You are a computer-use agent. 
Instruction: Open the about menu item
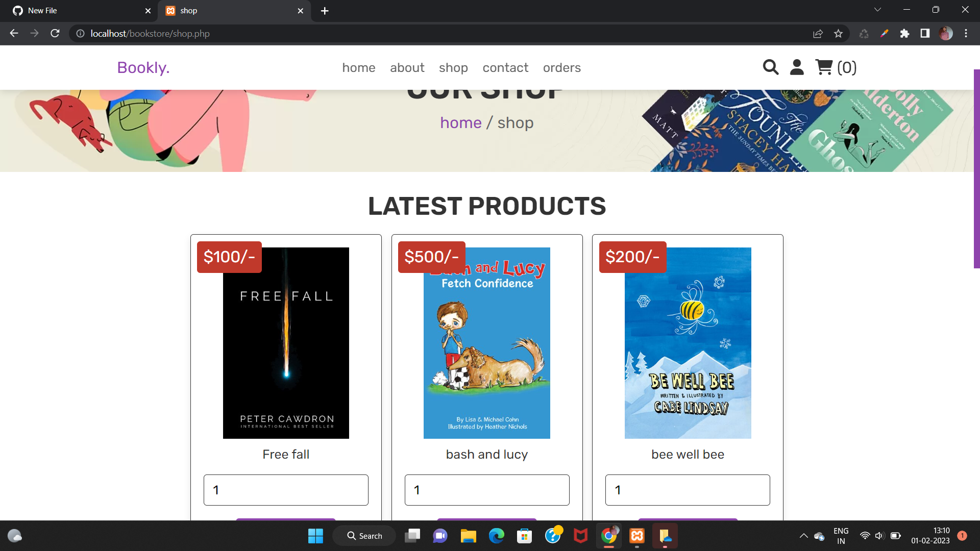(x=407, y=67)
